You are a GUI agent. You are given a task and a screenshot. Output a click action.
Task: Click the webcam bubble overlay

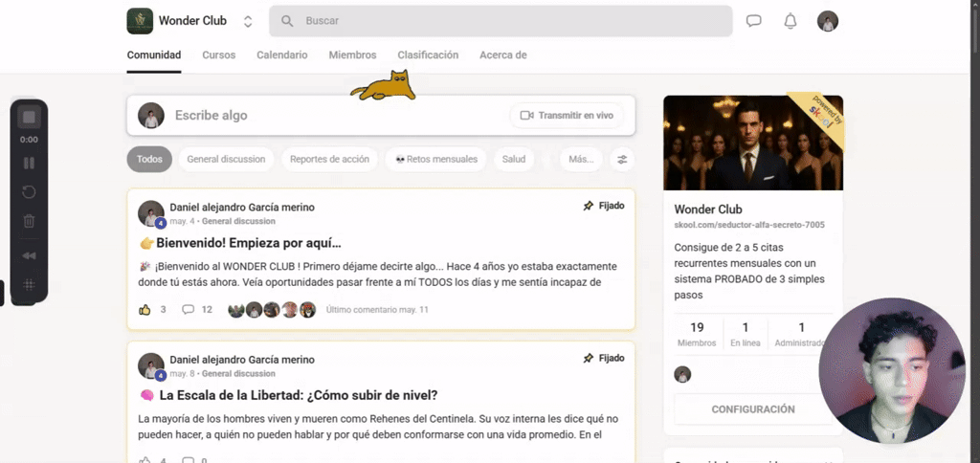[x=892, y=370]
